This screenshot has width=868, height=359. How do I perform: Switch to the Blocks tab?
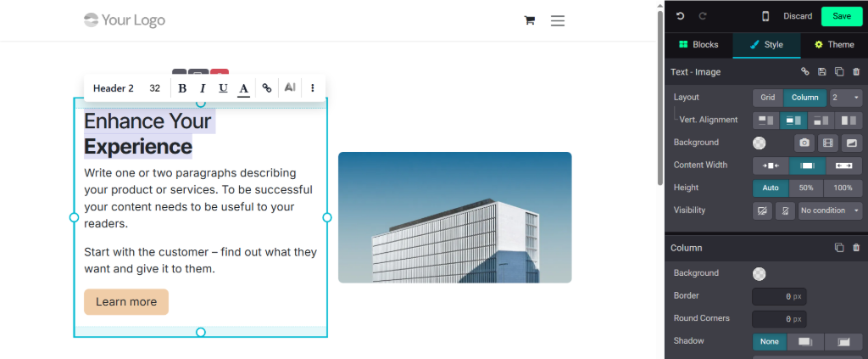(698, 45)
